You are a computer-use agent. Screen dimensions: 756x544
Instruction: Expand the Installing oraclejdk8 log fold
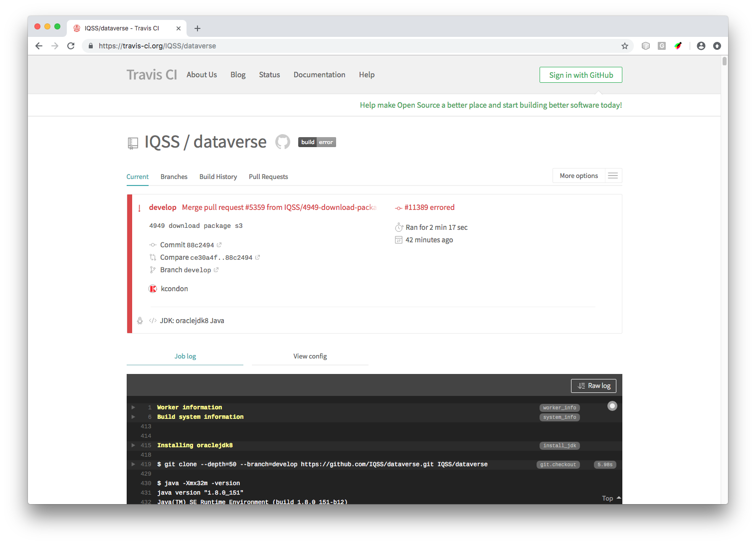coord(133,445)
